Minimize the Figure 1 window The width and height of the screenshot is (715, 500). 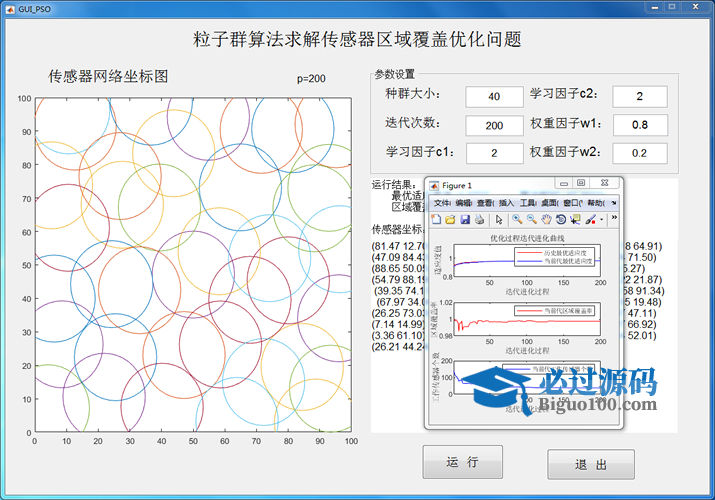coord(564,183)
